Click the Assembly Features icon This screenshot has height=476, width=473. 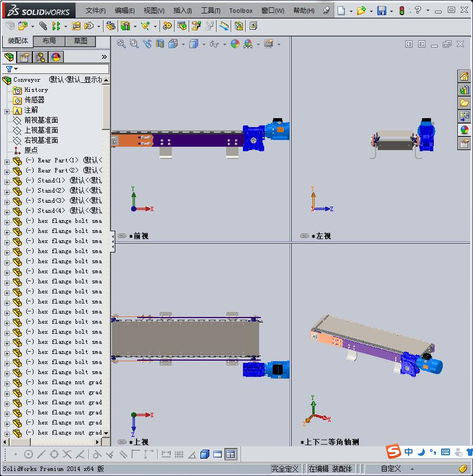coord(125,26)
